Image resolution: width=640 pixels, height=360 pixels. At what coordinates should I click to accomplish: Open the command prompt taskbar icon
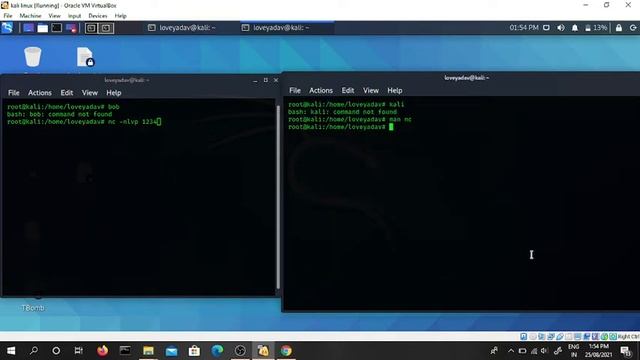[x=125, y=351]
